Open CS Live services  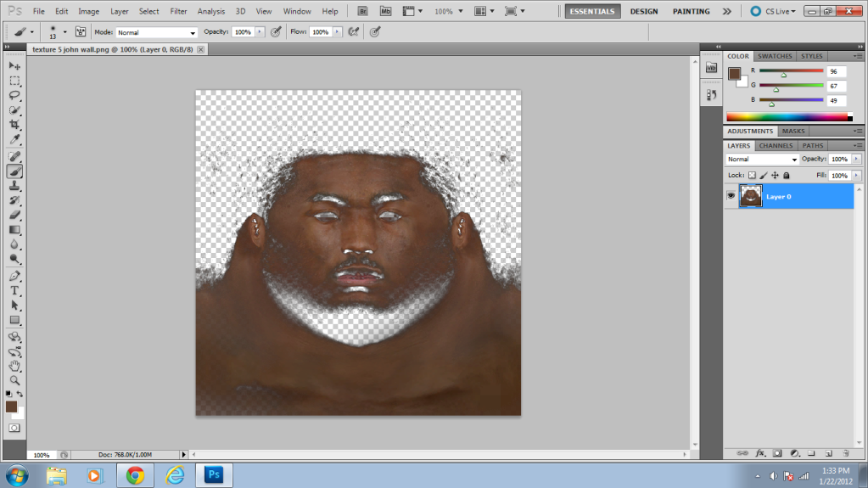pyautogui.click(x=773, y=11)
